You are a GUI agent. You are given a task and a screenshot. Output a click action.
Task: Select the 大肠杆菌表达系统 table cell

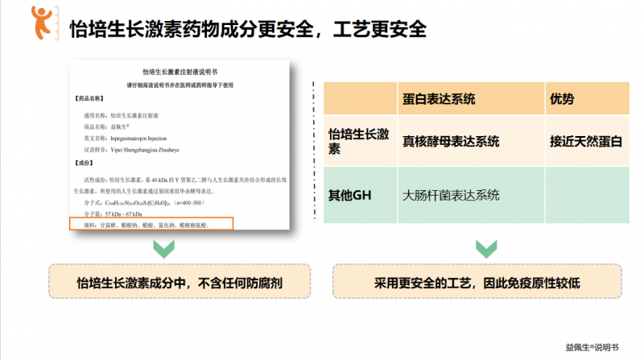tap(471, 195)
